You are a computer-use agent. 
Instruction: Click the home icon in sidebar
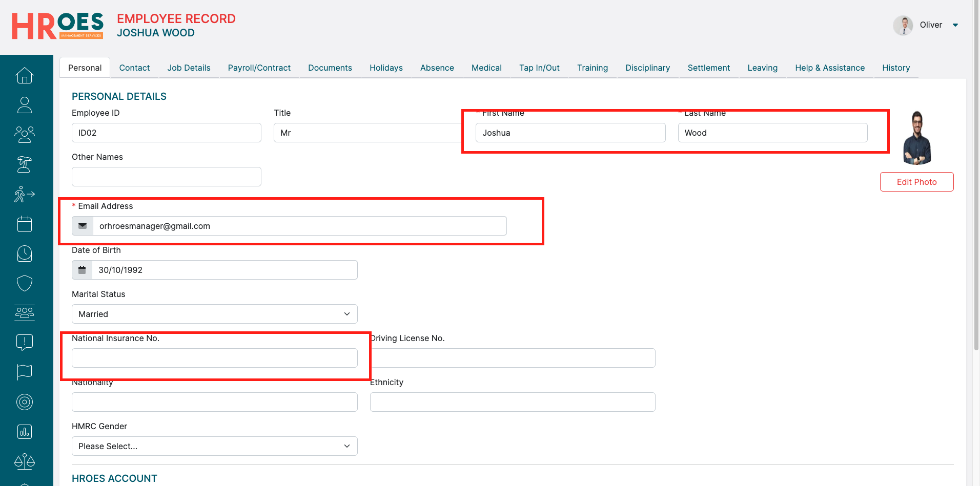tap(25, 76)
